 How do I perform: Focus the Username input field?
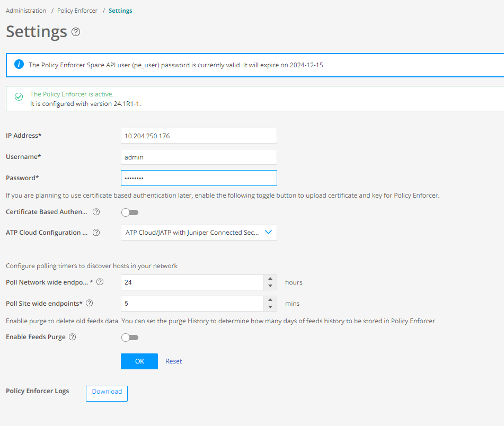pyautogui.click(x=199, y=157)
